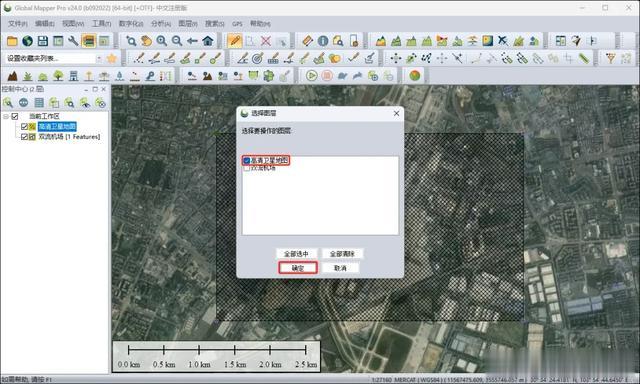Image resolution: width=640 pixels, height=384 pixels.
Task: Click the globe online data icon
Action: [x=27, y=41]
